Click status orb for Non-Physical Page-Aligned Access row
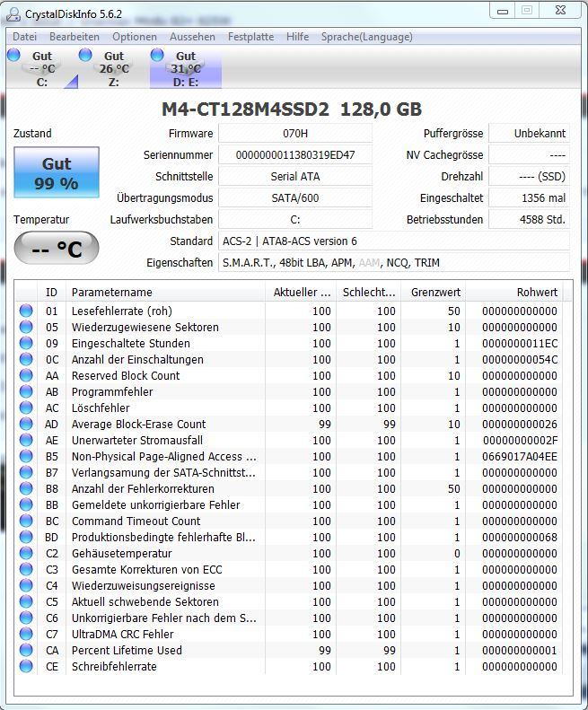The height and width of the screenshot is (710, 588). point(26,456)
